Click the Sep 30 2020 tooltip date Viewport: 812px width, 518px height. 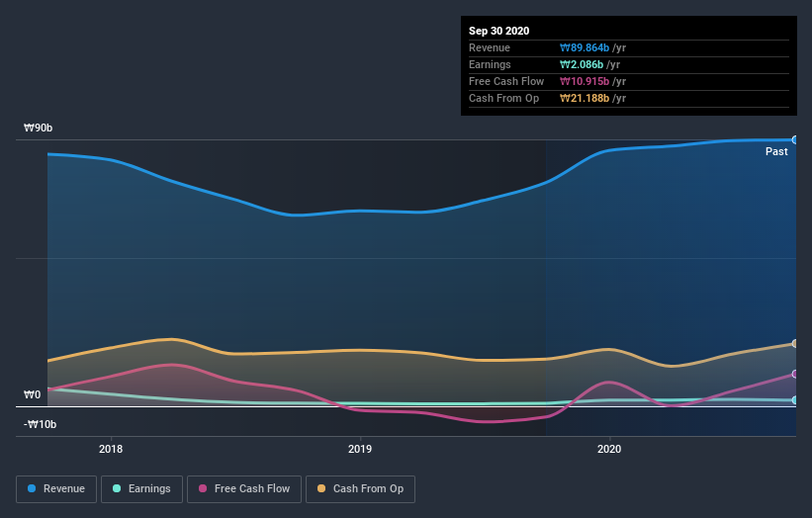point(499,31)
